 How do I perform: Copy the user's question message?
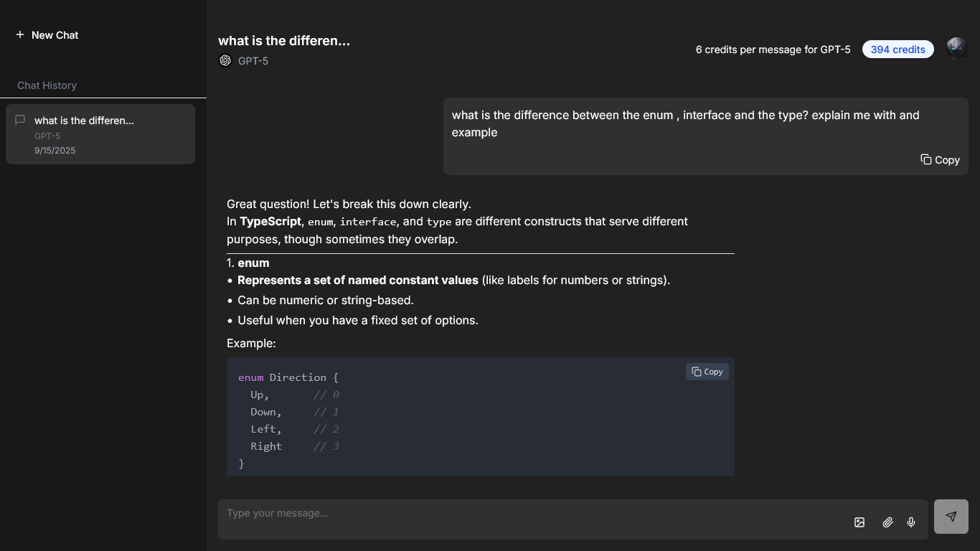click(940, 160)
